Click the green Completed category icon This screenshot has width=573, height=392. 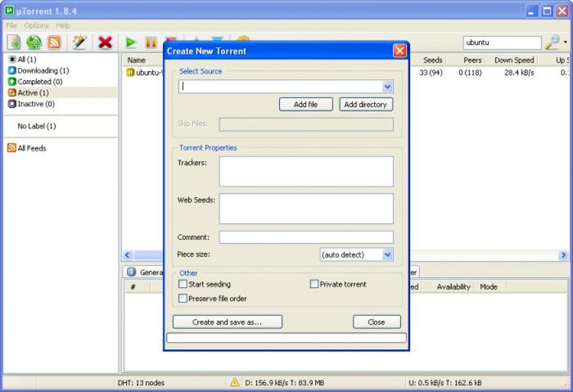(x=12, y=81)
